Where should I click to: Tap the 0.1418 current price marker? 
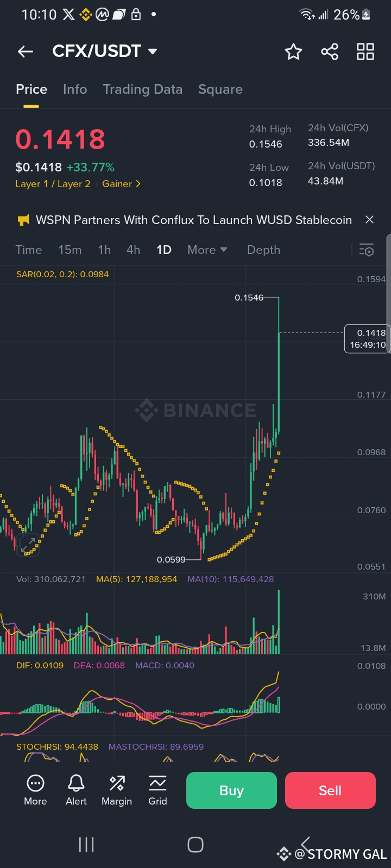pyautogui.click(x=367, y=339)
